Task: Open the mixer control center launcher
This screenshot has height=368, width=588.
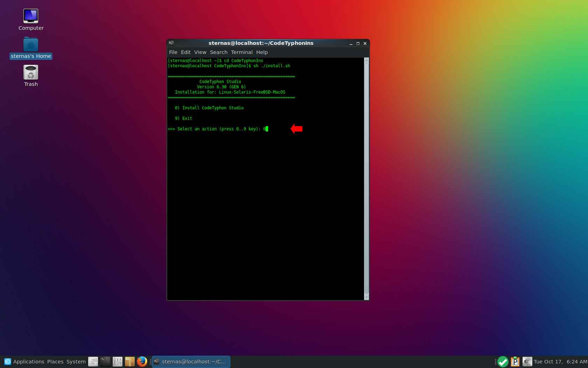Action: click(118, 361)
